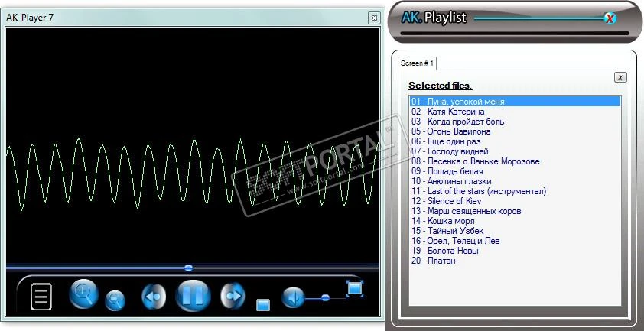Adjust the volume slider handle
Viewport: 644px width, 331px height.
pos(325,297)
